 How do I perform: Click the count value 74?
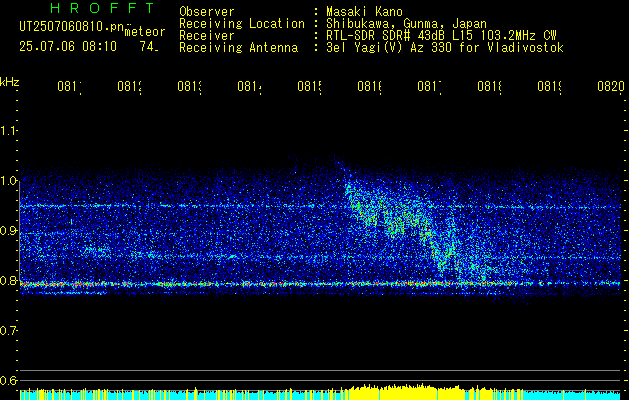(x=149, y=47)
